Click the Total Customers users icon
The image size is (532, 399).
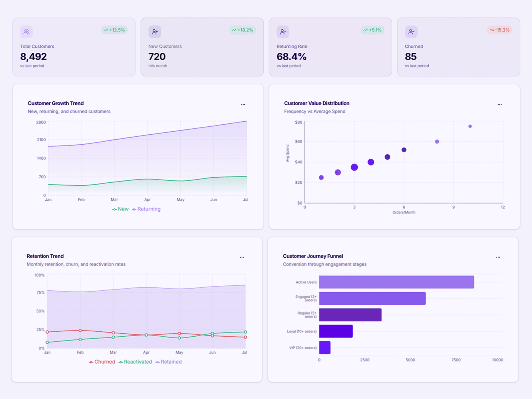(26, 32)
